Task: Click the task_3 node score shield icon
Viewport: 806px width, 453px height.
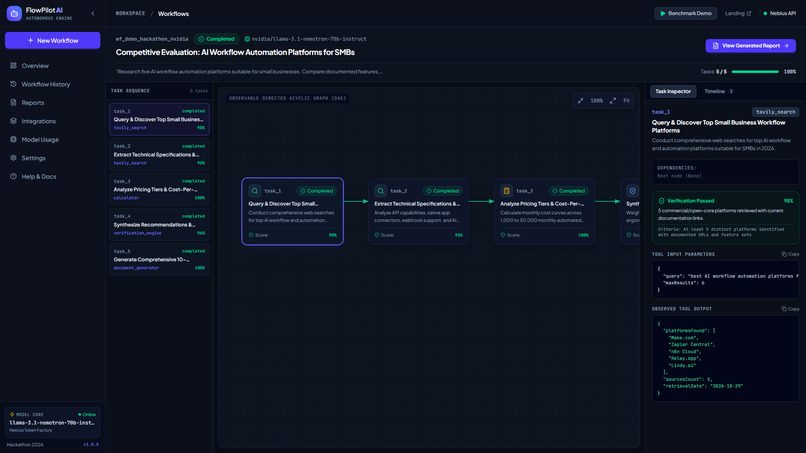Action: (503, 235)
